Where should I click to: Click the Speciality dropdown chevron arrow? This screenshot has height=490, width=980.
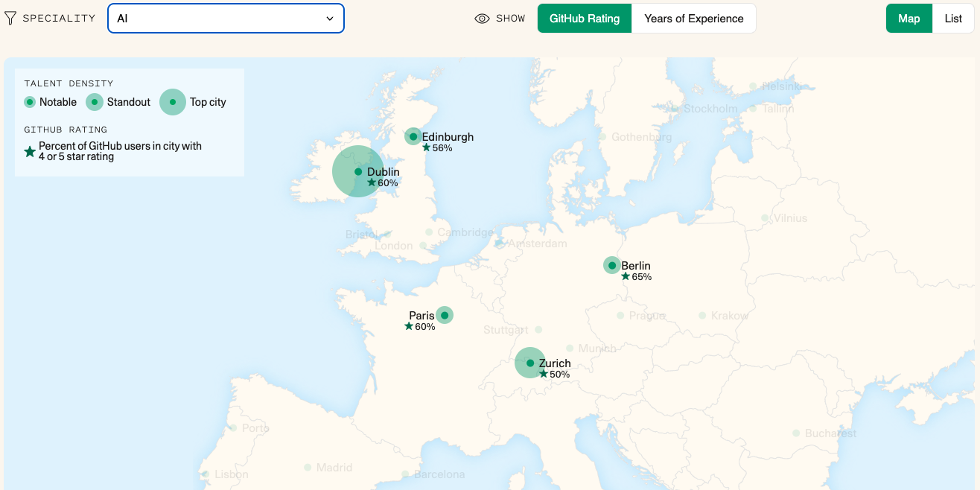pos(330,19)
